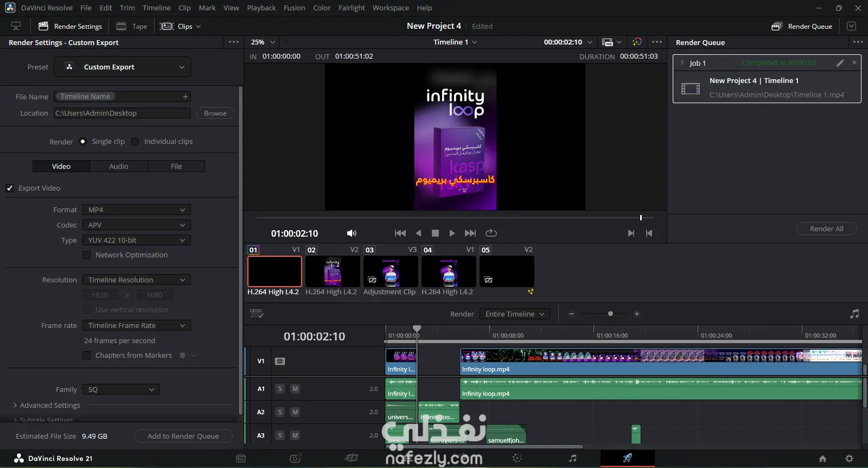Image resolution: width=868 pixels, height=468 pixels.
Task: Uncheck the Export Video checkbox
Action: (10, 188)
